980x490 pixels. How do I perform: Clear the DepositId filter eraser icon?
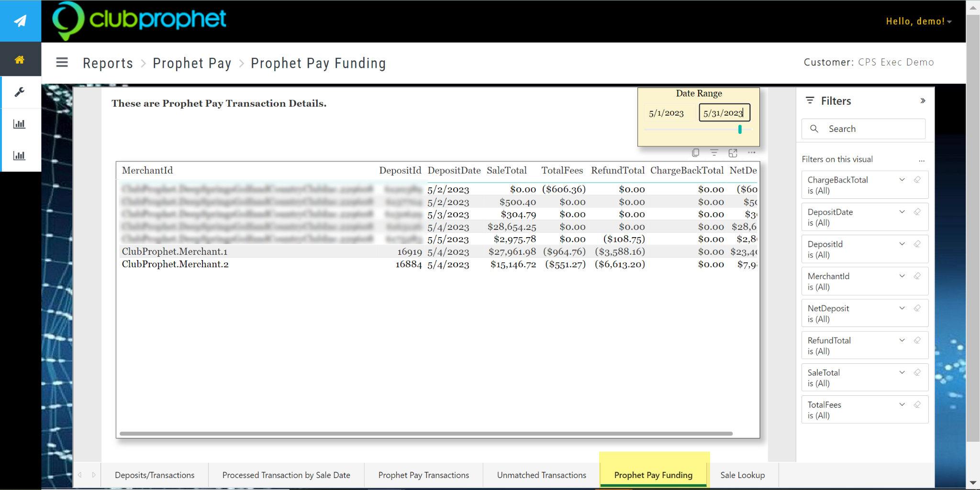[917, 244]
